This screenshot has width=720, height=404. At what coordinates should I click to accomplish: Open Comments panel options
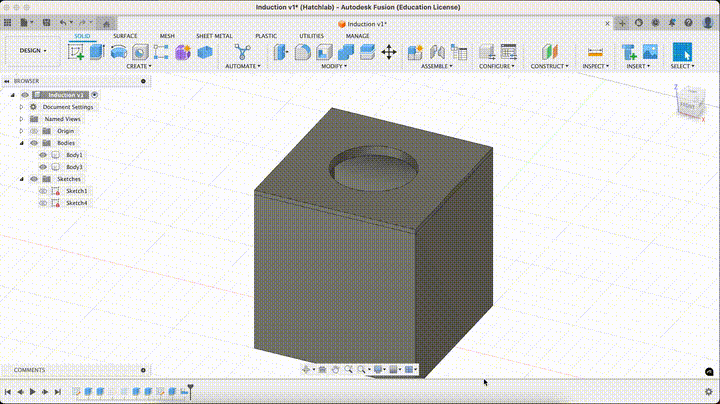[143, 370]
